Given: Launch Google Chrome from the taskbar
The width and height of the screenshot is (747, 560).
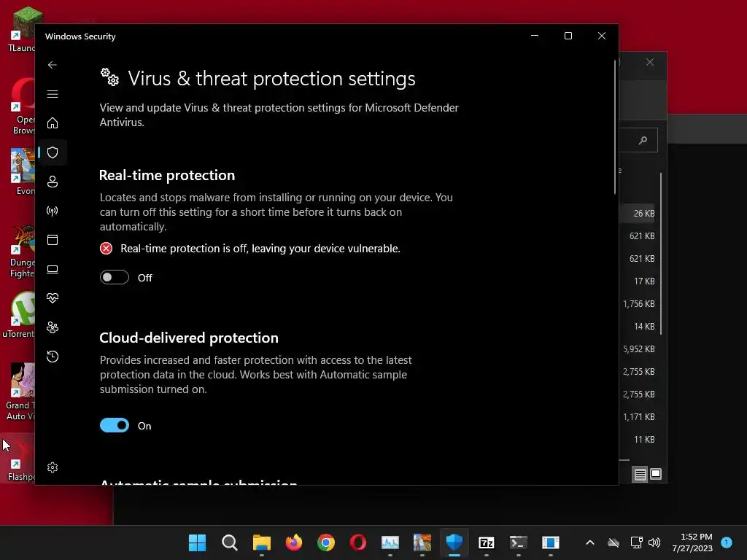Looking at the screenshot, I should pyautogui.click(x=326, y=542).
